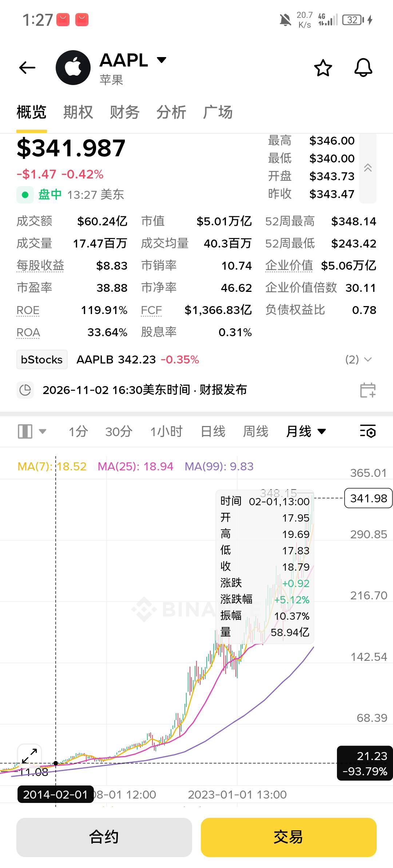Tap the MA(25) indicator label

point(135,466)
